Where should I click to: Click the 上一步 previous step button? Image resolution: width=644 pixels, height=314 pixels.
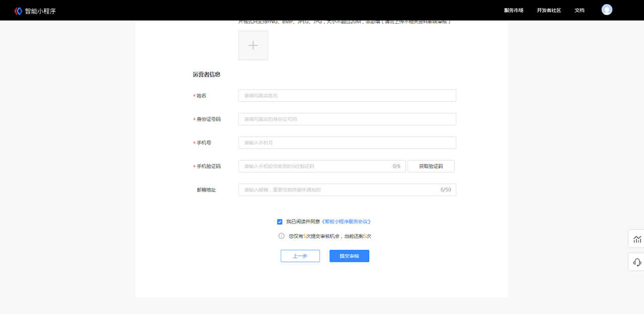(x=300, y=256)
